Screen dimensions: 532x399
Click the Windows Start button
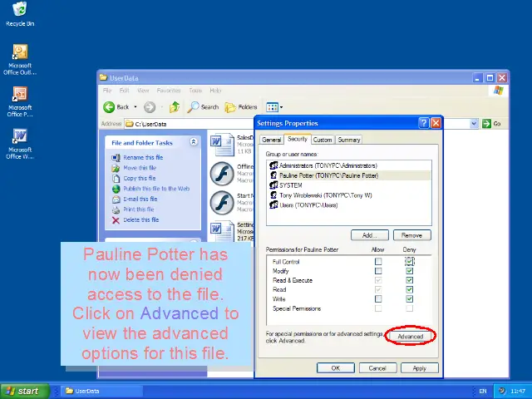[x=23, y=391]
